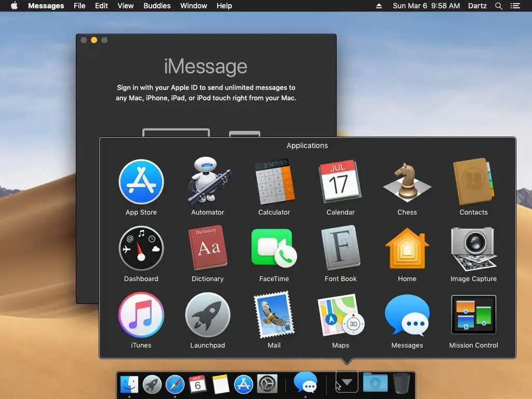Open the Edit menu
The height and width of the screenshot is (399, 532).
(101, 6)
